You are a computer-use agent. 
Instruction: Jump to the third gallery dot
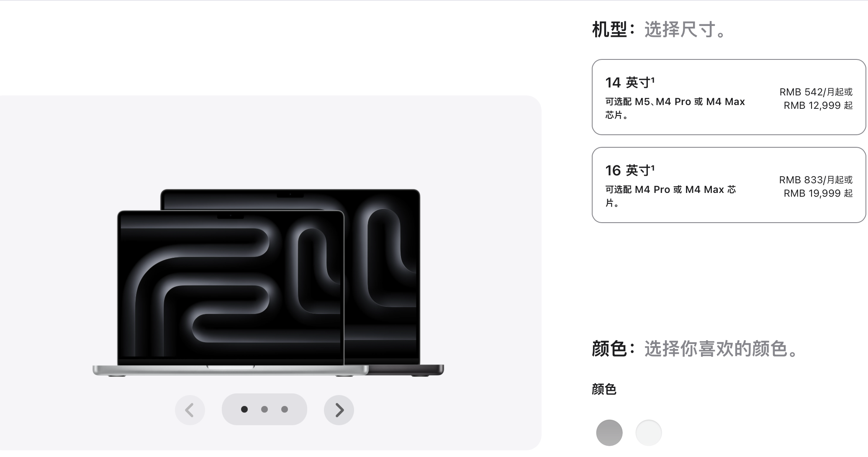click(x=285, y=409)
